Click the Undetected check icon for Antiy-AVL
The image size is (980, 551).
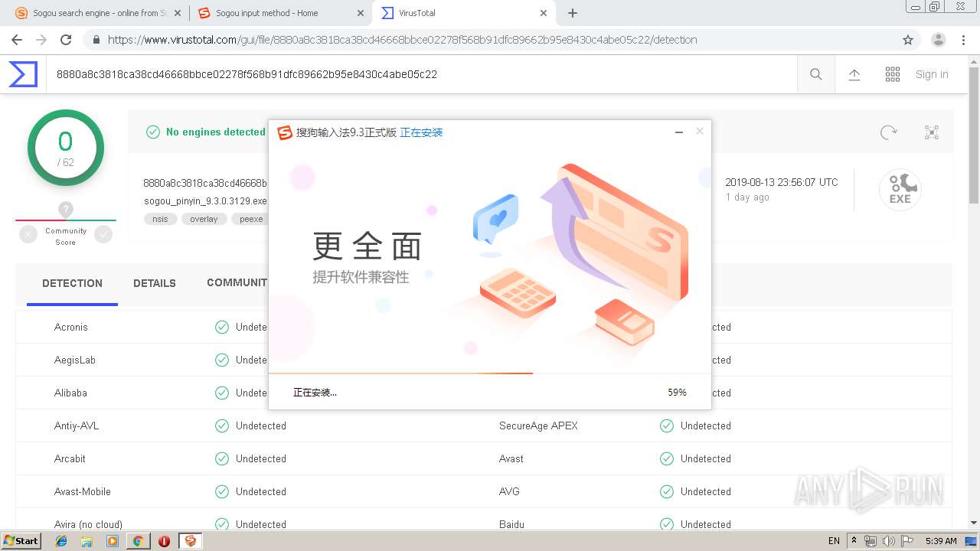tap(222, 425)
